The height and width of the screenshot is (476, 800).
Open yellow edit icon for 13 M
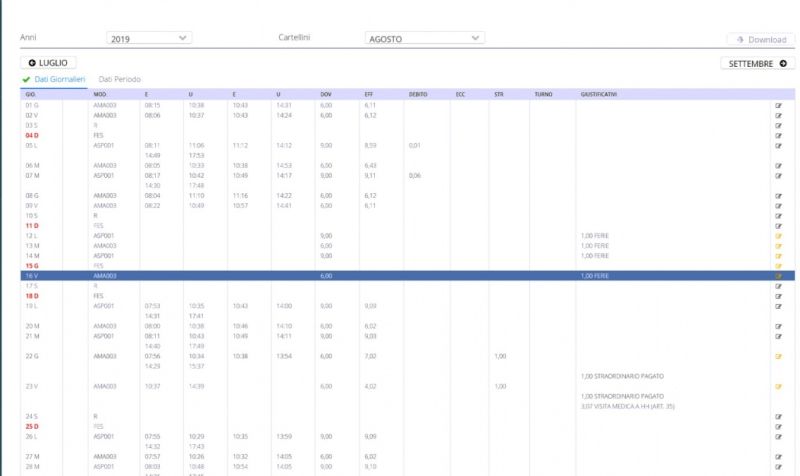click(x=778, y=246)
